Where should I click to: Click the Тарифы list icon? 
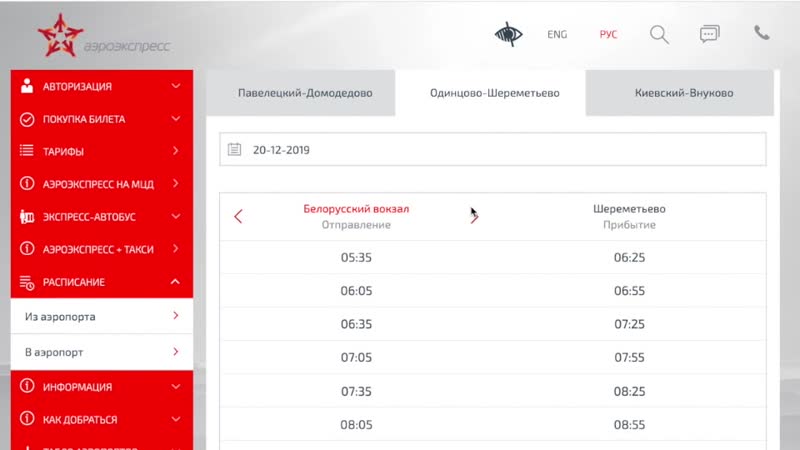click(27, 151)
